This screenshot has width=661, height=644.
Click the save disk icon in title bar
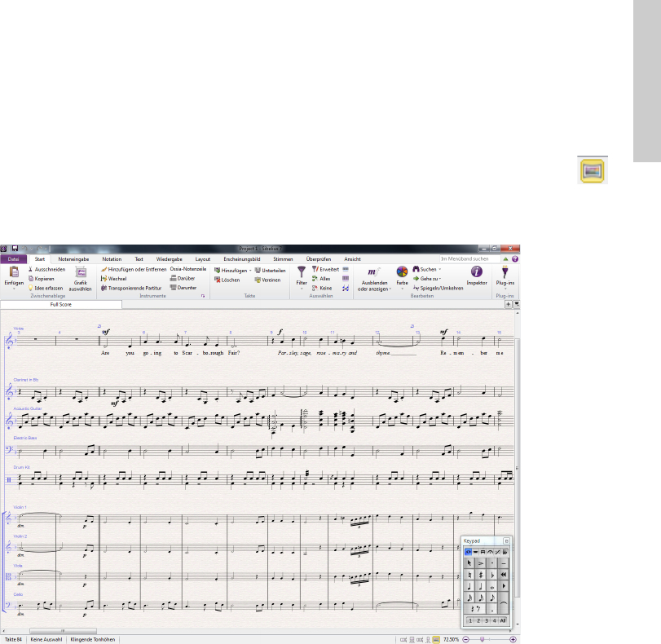[x=15, y=249]
